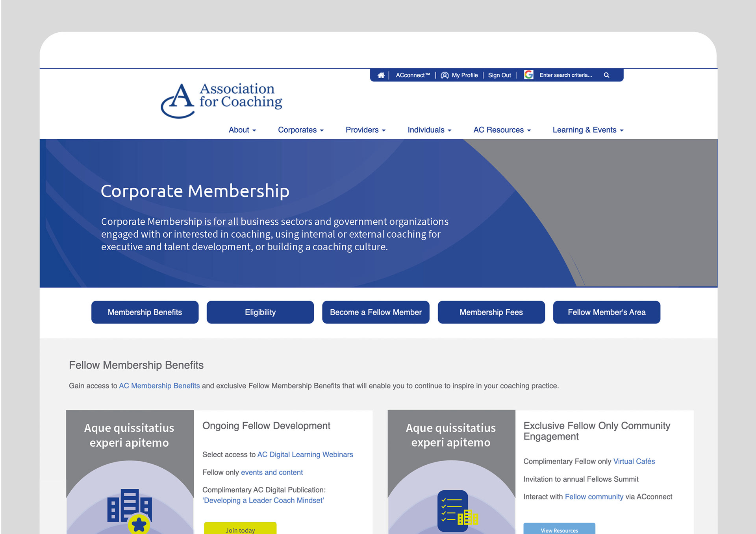Open the Corporates dropdown menu
Viewport: 756px width, 534px height.
[x=300, y=130]
